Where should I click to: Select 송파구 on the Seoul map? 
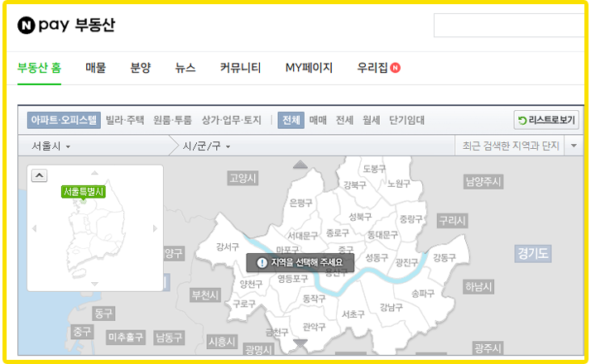422,293
